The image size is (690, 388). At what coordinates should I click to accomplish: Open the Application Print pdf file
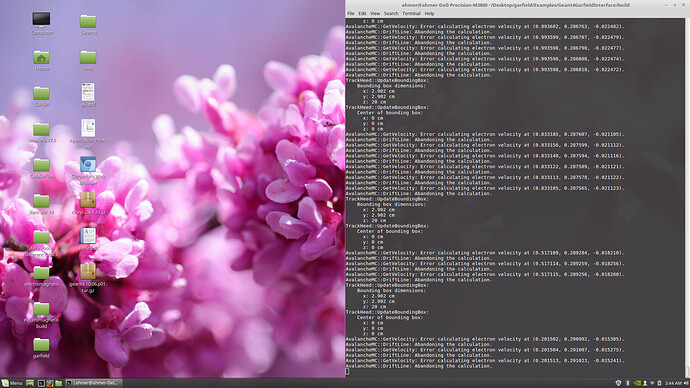pos(88,133)
